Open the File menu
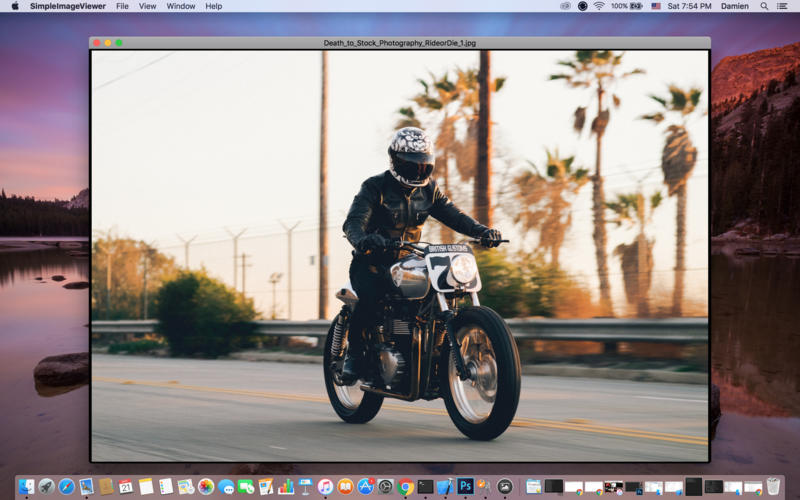 (122, 6)
